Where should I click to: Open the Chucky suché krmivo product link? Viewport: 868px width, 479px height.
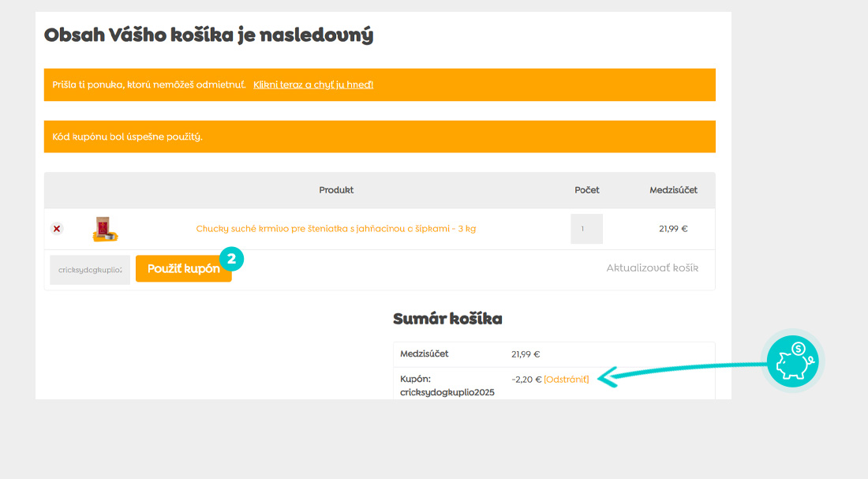tap(336, 229)
